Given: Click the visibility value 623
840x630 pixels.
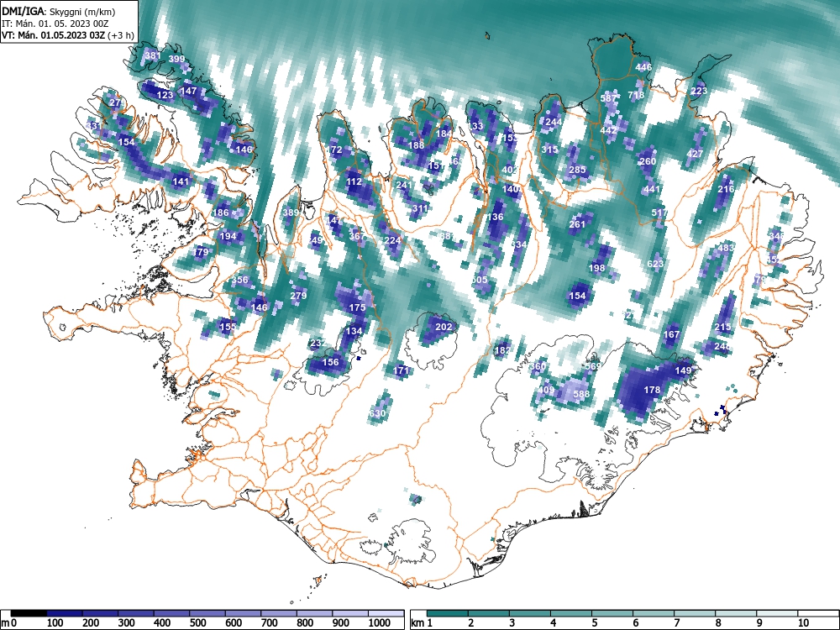Looking at the screenshot, I should [655, 264].
